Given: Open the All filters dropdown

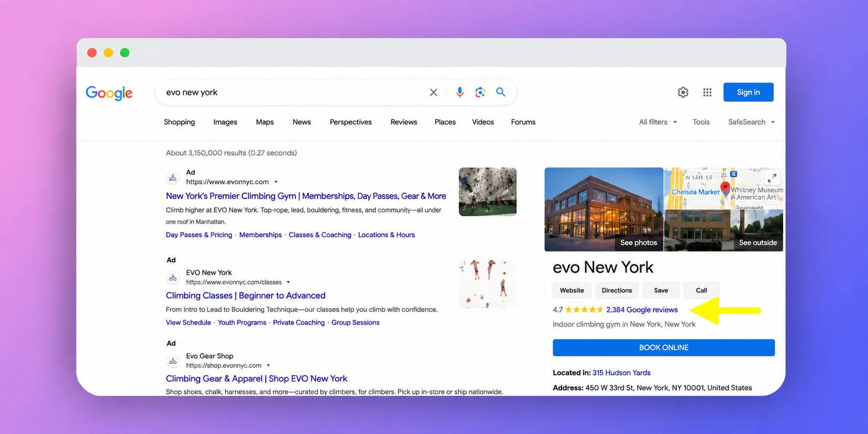Looking at the screenshot, I should [658, 122].
